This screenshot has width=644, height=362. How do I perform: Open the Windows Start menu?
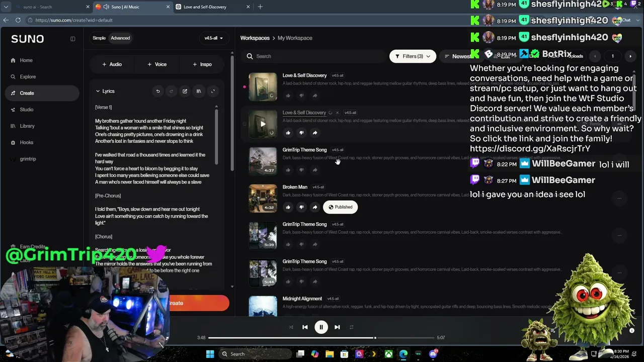point(210,354)
